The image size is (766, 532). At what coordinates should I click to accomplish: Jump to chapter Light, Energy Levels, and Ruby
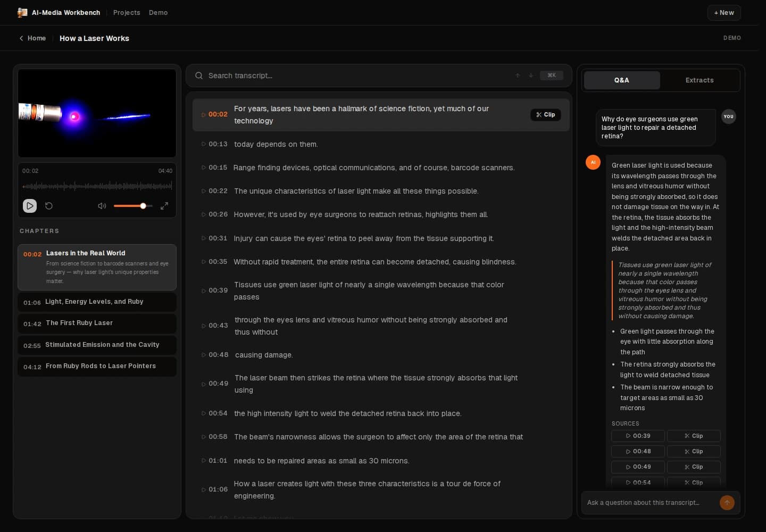point(97,302)
